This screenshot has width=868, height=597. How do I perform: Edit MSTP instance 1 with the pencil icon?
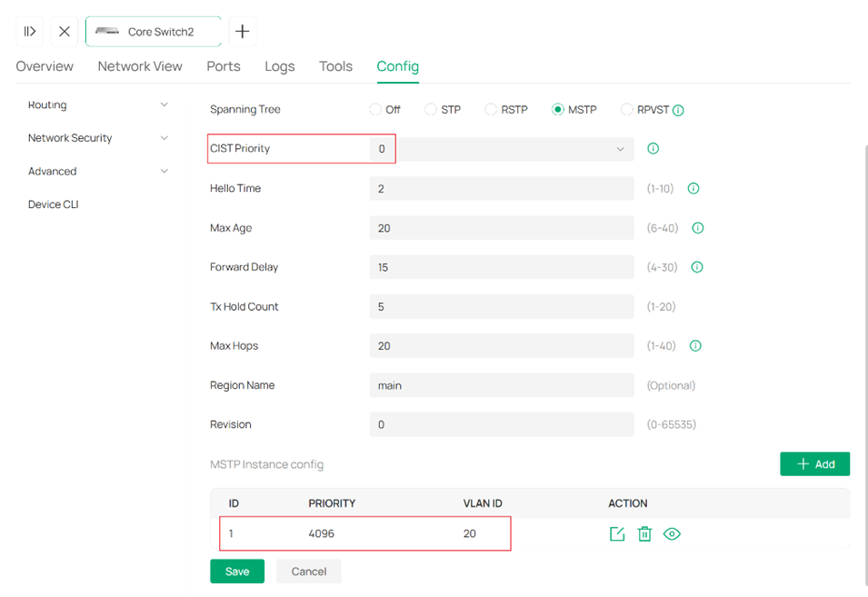pyautogui.click(x=616, y=534)
